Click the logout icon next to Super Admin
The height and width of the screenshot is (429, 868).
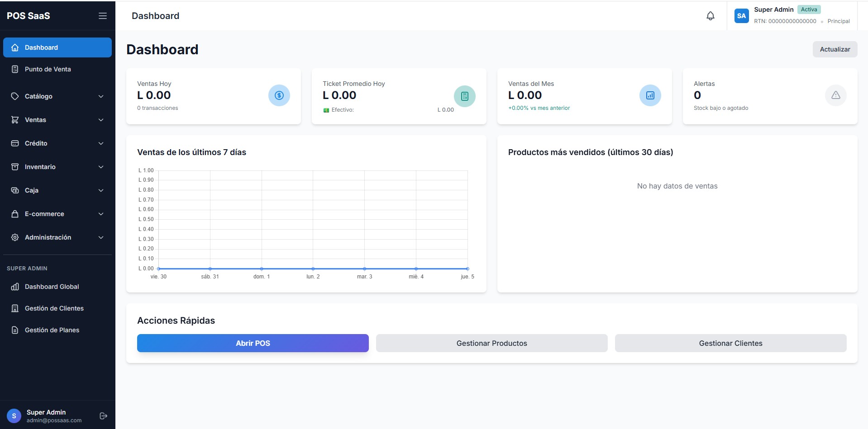pyautogui.click(x=103, y=416)
